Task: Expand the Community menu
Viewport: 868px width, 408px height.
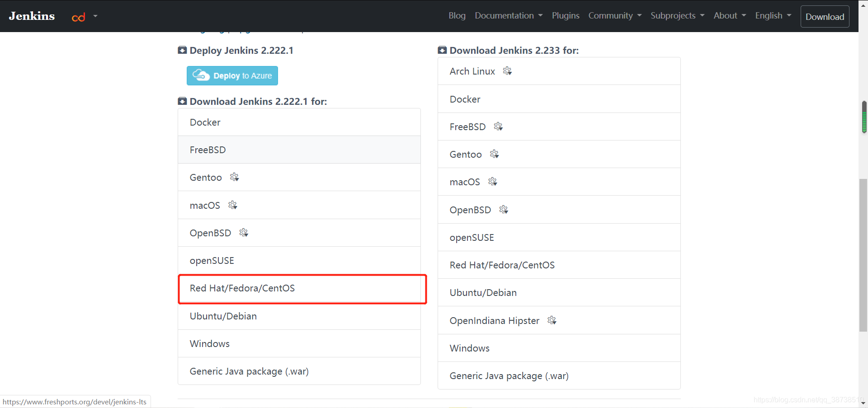Action: (615, 16)
